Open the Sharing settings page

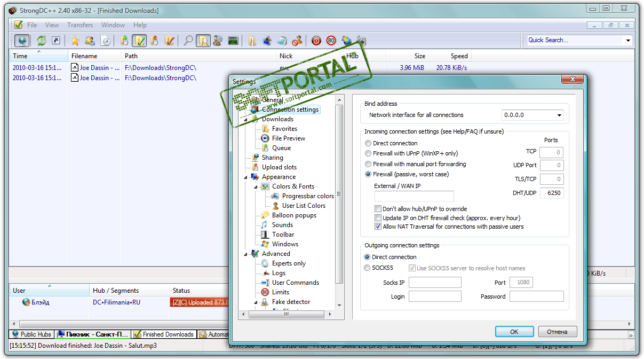[x=272, y=158]
